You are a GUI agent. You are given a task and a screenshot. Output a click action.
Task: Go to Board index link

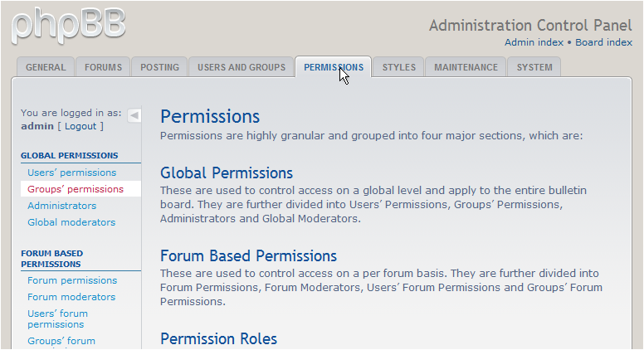[603, 42]
